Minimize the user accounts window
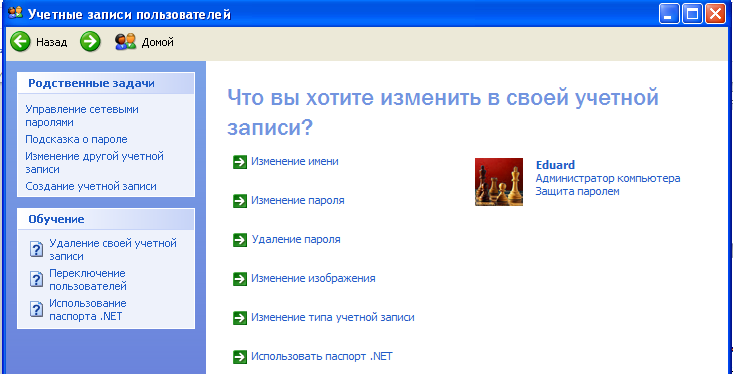The height and width of the screenshot is (374, 733). pos(669,14)
